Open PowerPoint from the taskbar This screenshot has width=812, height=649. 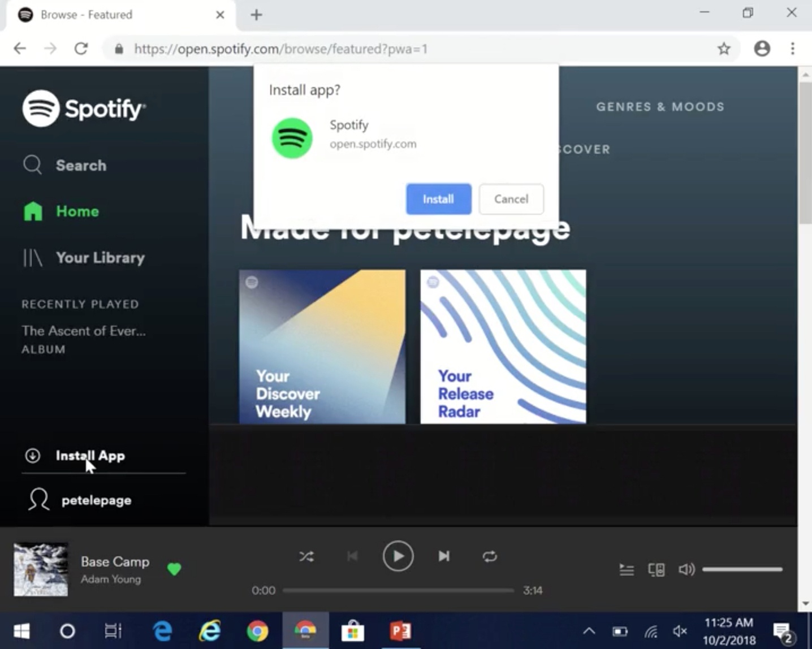[400, 631]
